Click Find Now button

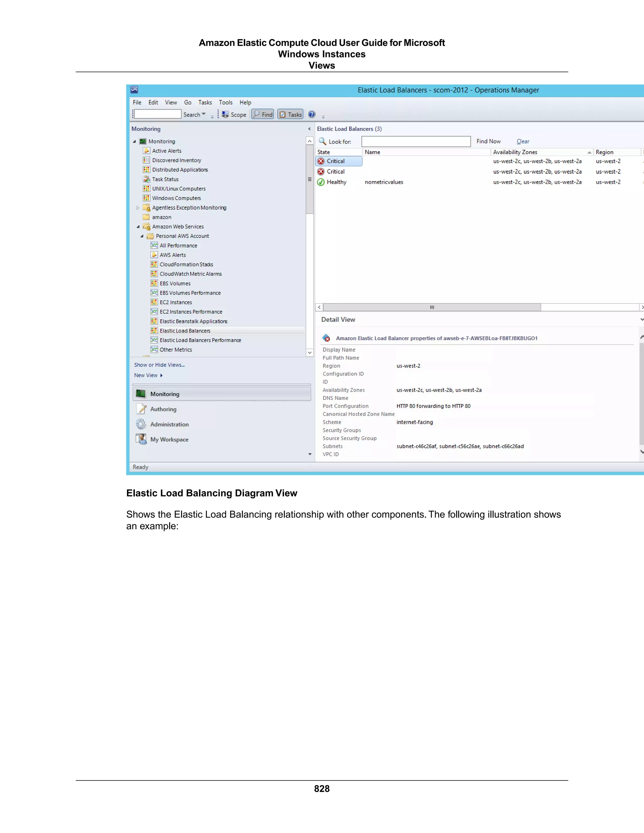click(488, 141)
